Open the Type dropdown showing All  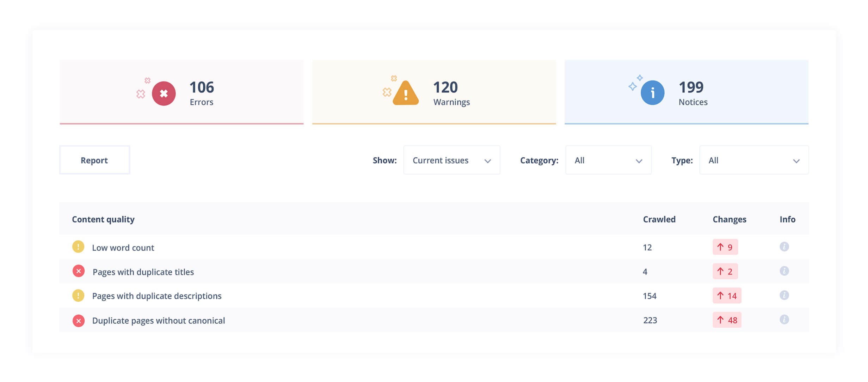click(754, 160)
